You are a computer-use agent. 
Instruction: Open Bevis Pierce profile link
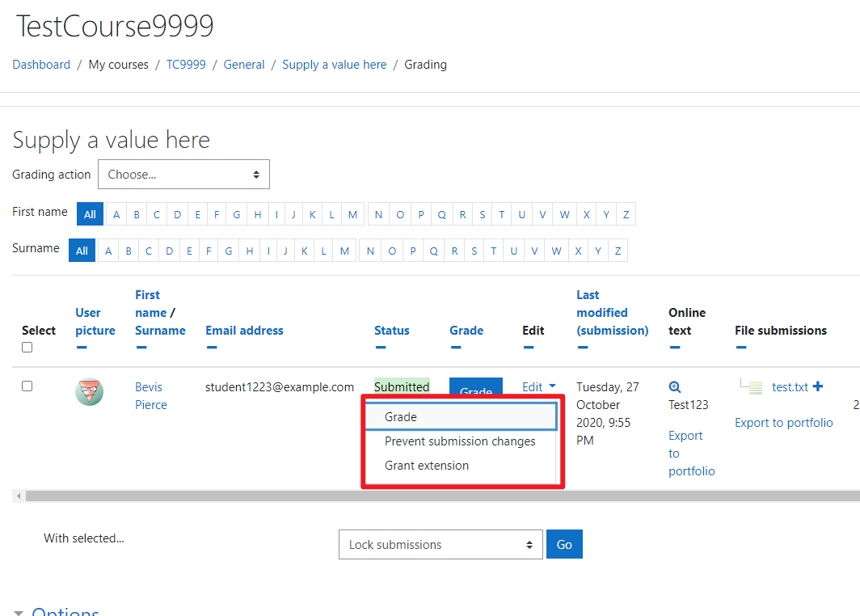pyautogui.click(x=151, y=395)
